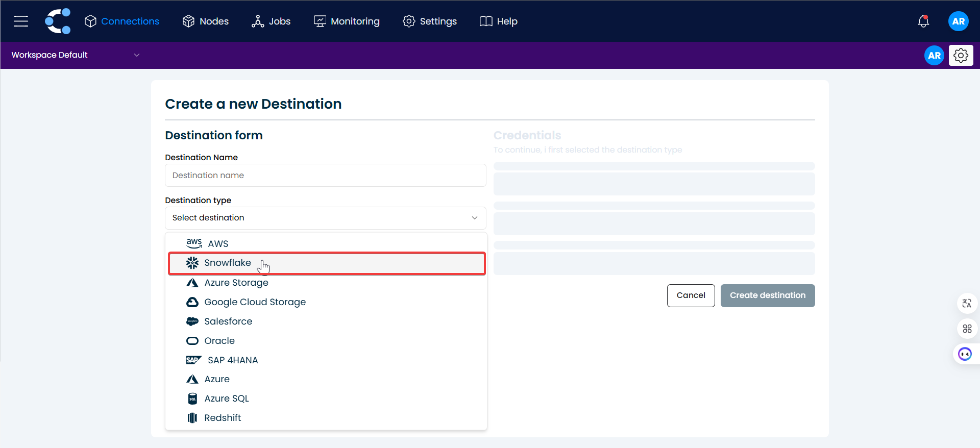Go to Nodes page
This screenshot has width=980, height=448.
click(206, 21)
